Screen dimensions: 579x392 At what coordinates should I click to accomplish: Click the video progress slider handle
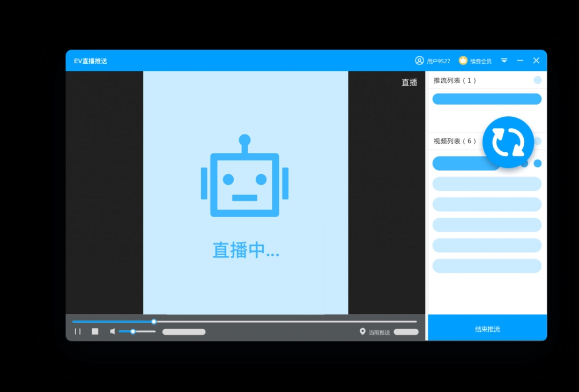pos(153,322)
